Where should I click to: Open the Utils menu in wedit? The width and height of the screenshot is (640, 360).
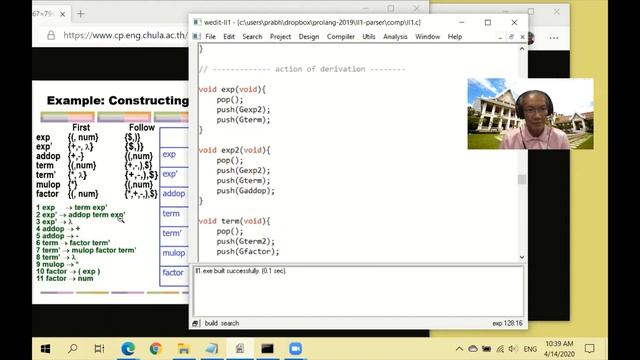pos(369,37)
